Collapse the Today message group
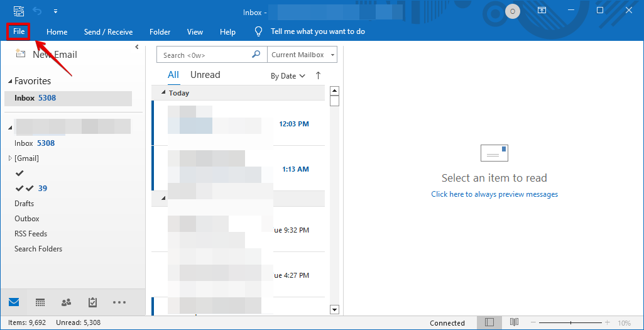Image resolution: width=644 pixels, height=330 pixels. pos(163,92)
